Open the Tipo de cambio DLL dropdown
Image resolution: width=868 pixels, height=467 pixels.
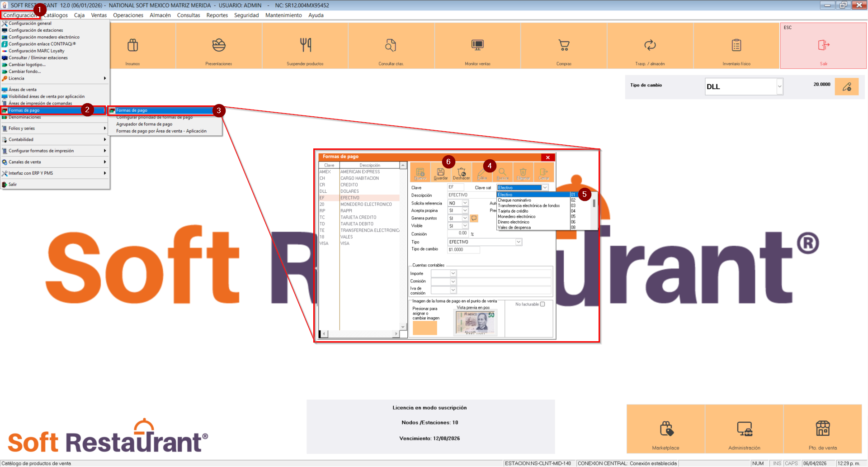[x=779, y=86]
